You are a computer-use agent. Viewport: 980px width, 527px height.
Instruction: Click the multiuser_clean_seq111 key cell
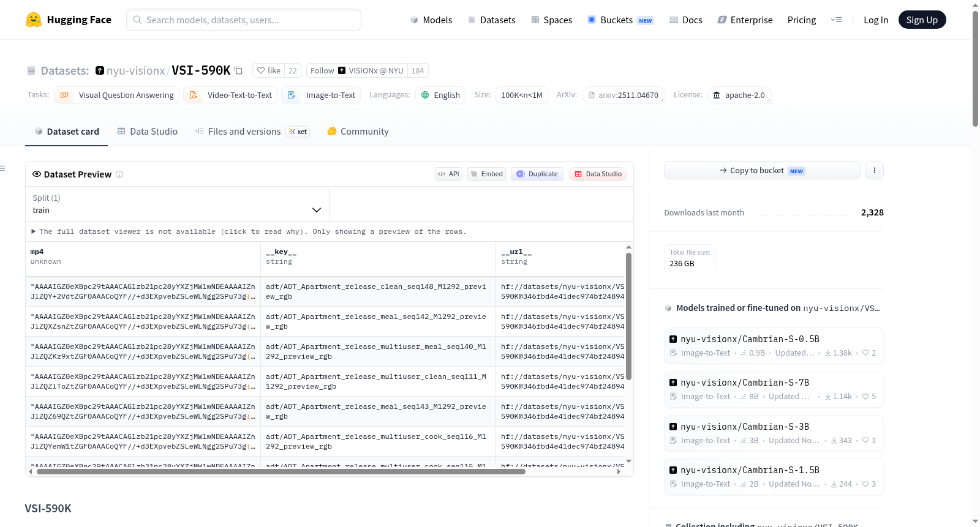(378, 381)
